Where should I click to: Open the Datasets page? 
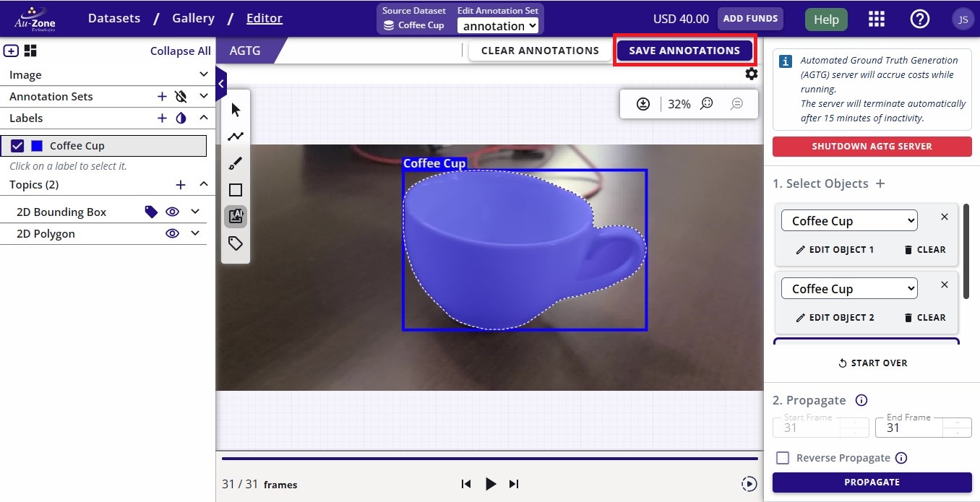tap(114, 18)
